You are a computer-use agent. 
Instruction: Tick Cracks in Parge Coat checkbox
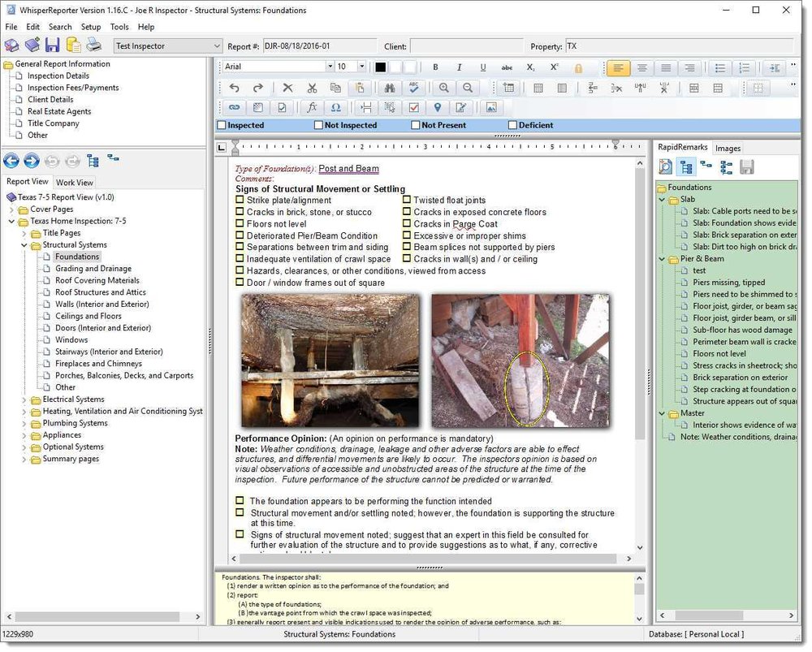tap(407, 223)
